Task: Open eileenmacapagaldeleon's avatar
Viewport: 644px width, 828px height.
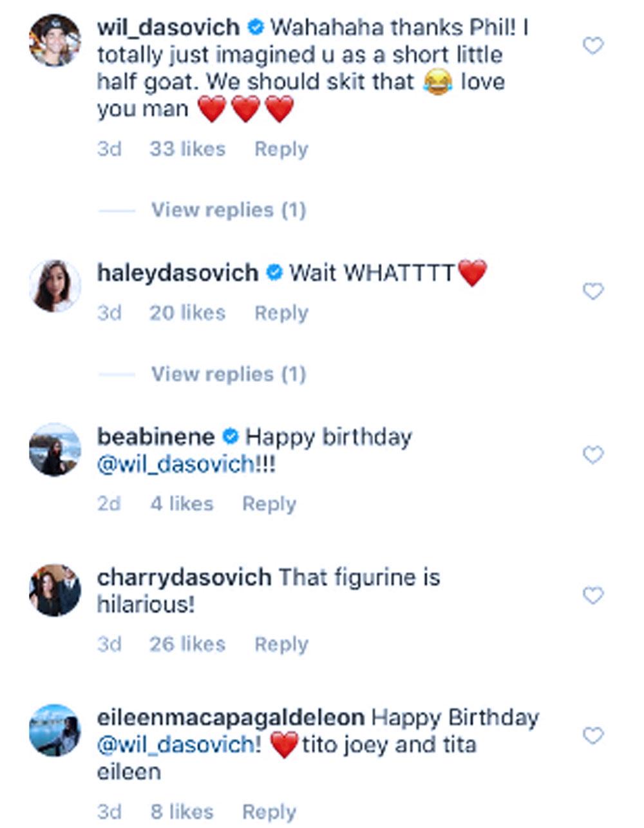Action: click(x=55, y=729)
